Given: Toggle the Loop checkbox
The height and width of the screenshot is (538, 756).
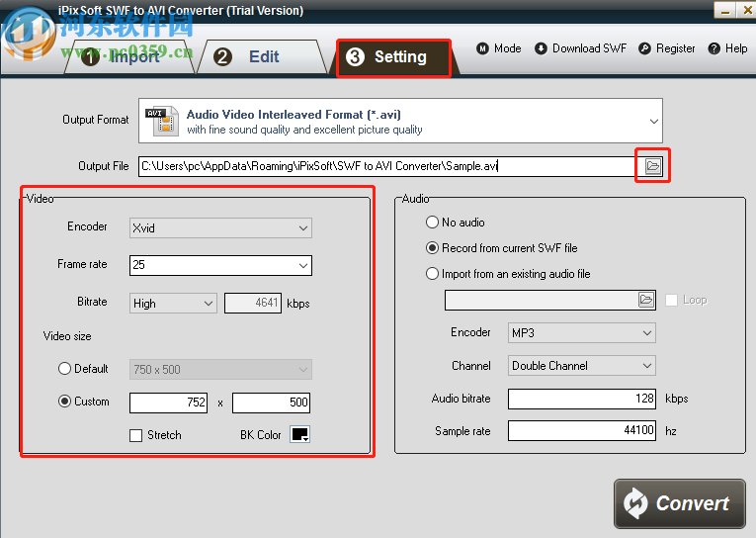Looking at the screenshot, I should tap(672, 300).
